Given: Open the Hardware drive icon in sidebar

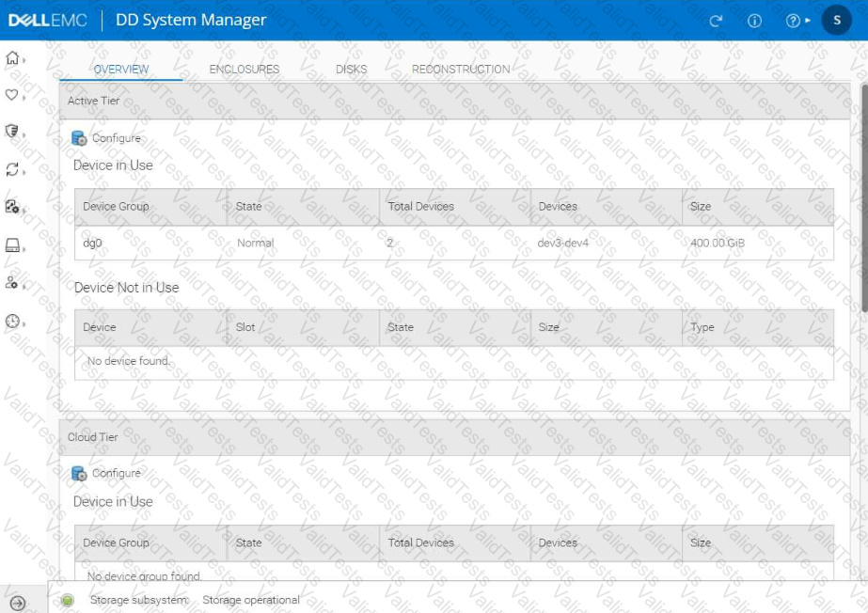Looking at the screenshot, I should click(13, 245).
